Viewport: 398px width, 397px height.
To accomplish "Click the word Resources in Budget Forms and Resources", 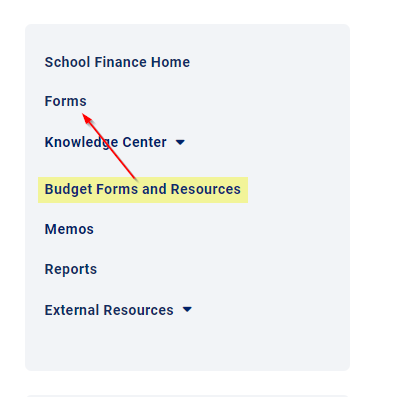I will coord(206,189).
